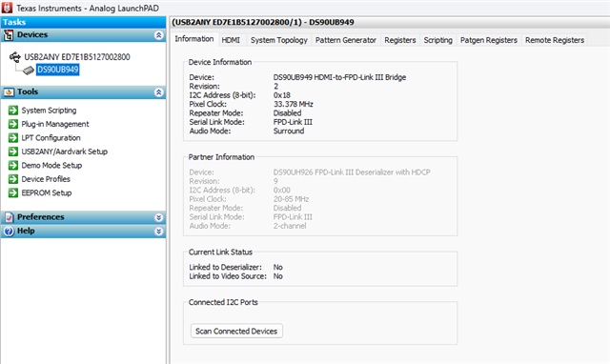Open LPT Configuration tool
This screenshot has width=610, height=364.
click(x=51, y=137)
